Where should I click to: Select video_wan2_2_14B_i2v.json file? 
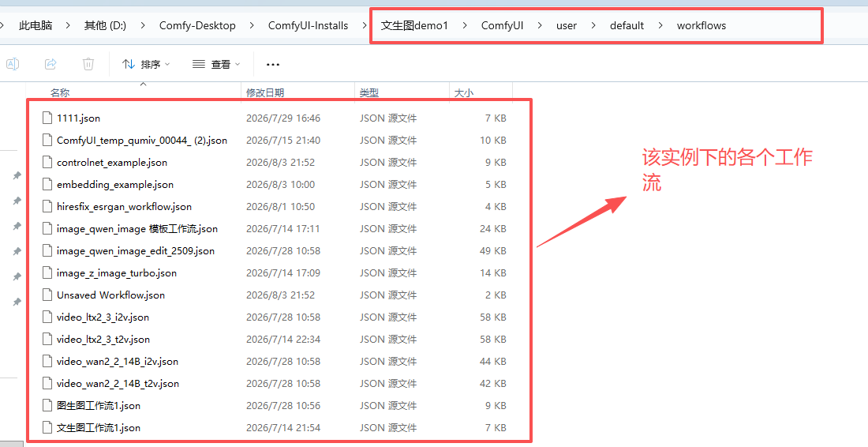pos(118,362)
